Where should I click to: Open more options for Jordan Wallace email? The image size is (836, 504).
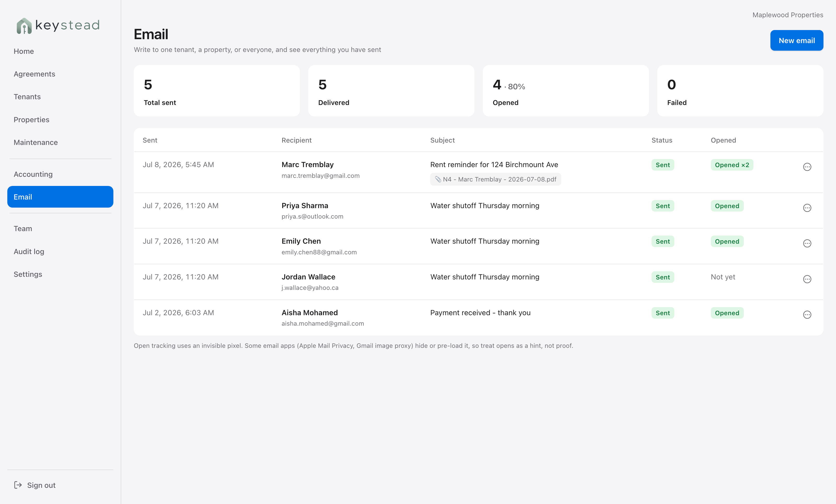[807, 279]
